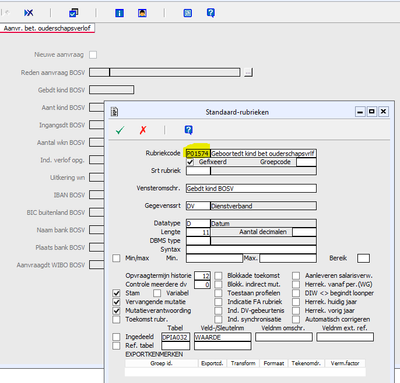The image size is (400, 383).
Task: Click the Srt rubriek code field
Action: pos(198,171)
